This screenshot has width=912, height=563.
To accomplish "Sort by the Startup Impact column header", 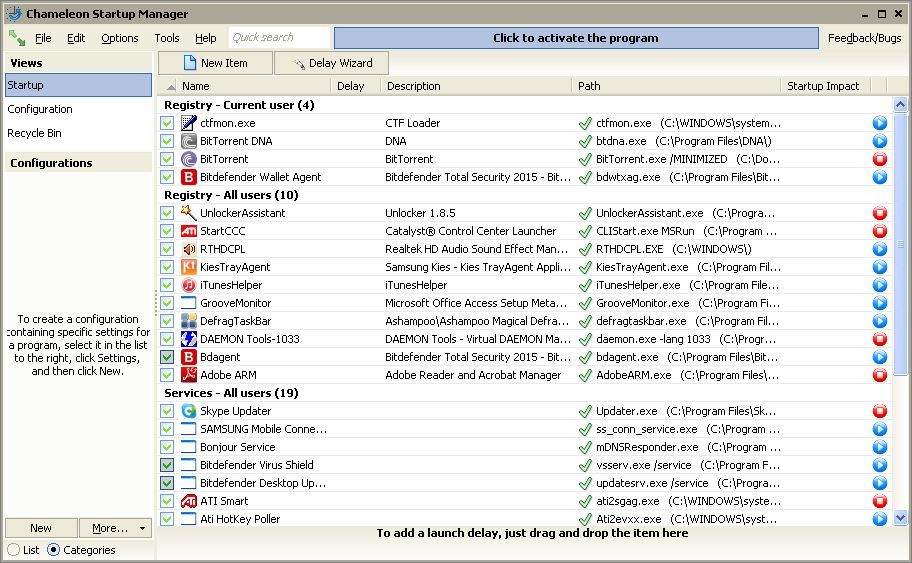I will point(825,86).
